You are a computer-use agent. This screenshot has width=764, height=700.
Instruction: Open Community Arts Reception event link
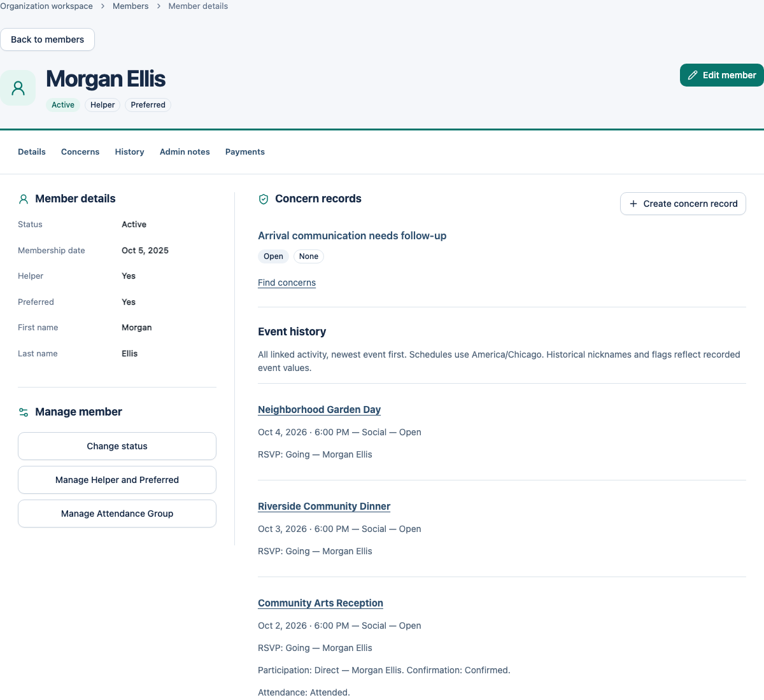coord(320,603)
